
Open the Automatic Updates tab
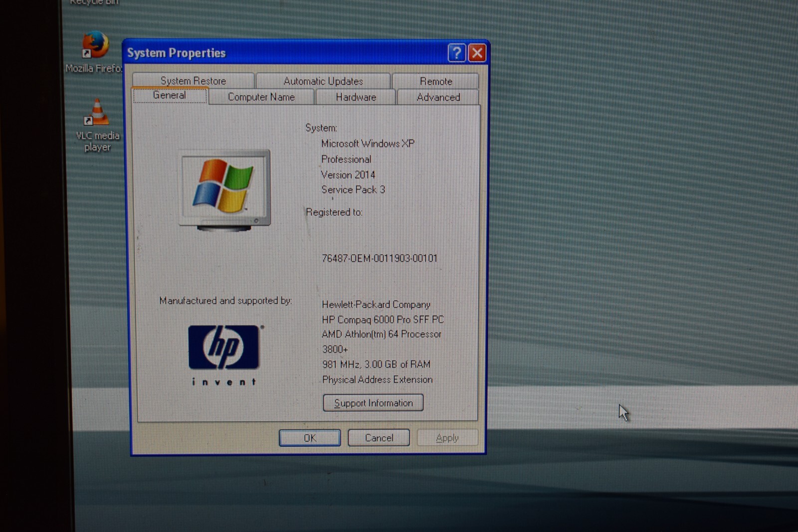click(323, 81)
